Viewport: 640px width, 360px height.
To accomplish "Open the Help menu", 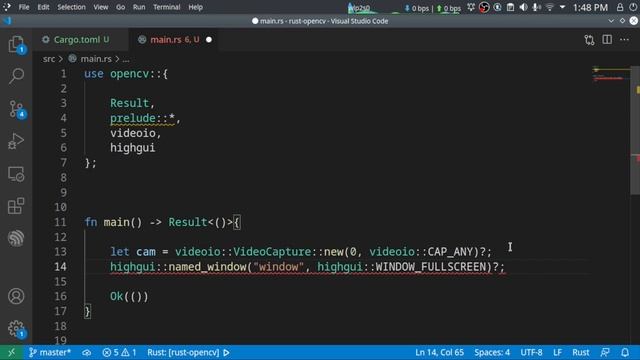I will (196, 7).
